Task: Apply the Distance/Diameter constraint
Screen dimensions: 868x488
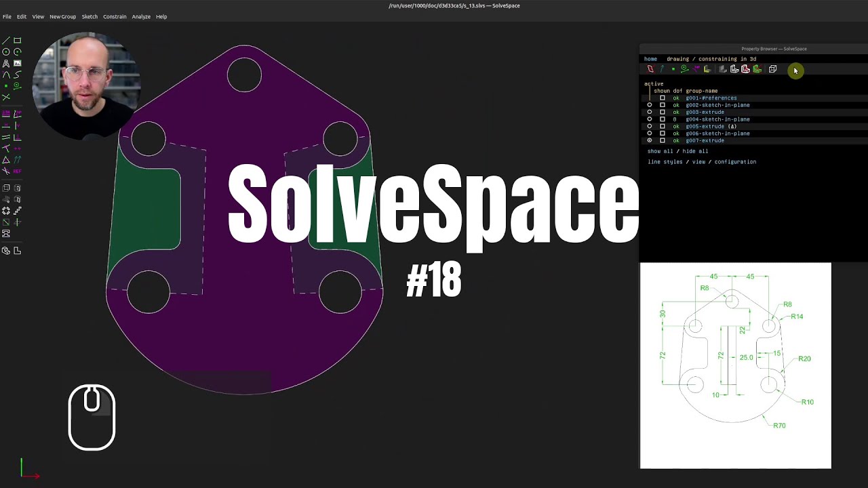Action: coord(6,113)
